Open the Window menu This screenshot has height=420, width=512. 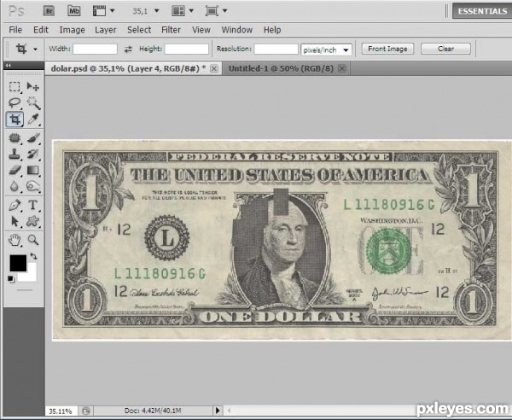237,30
